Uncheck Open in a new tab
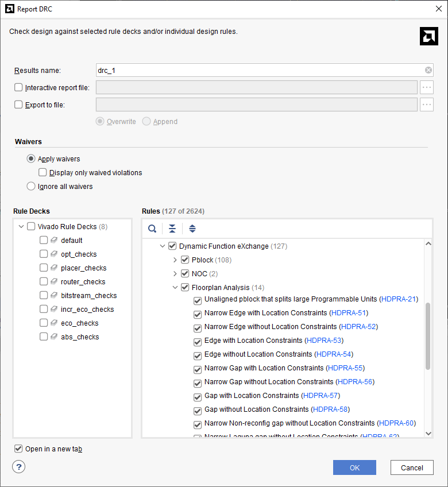 click(x=18, y=449)
